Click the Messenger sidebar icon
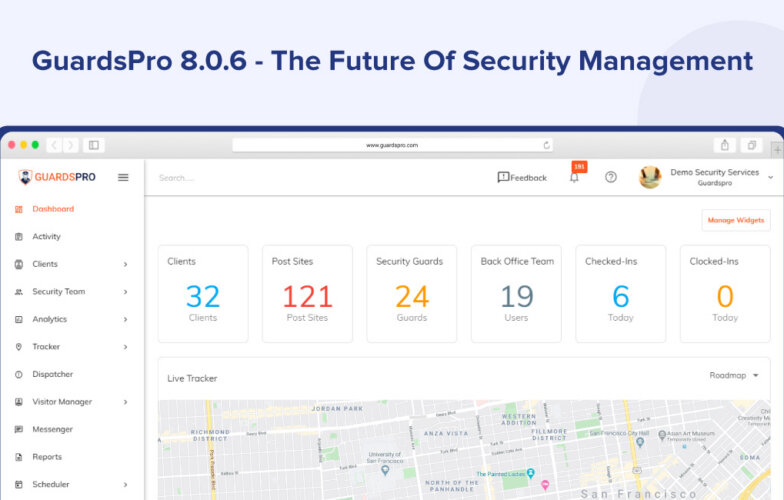This screenshot has width=784, height=500. (x=18, y=429)
